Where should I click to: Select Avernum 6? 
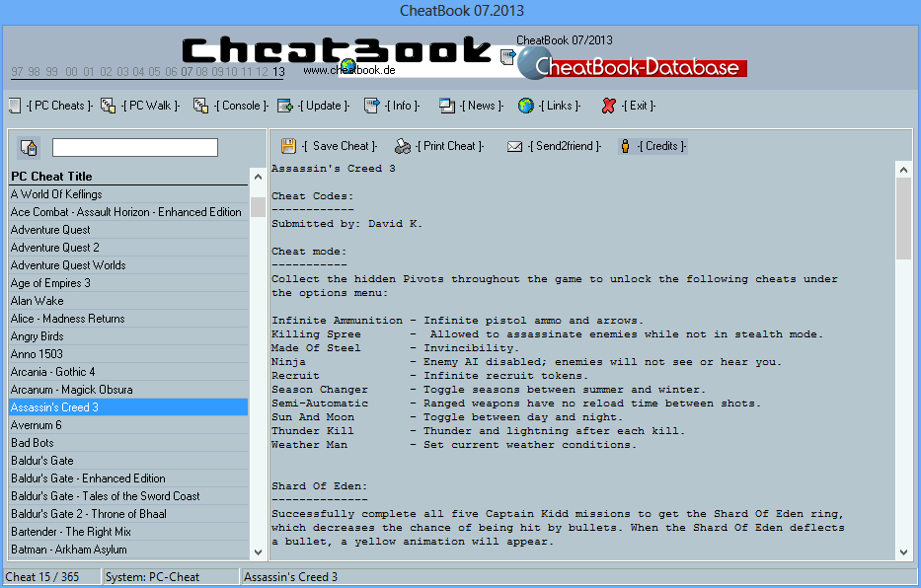(x=128, y=425)
